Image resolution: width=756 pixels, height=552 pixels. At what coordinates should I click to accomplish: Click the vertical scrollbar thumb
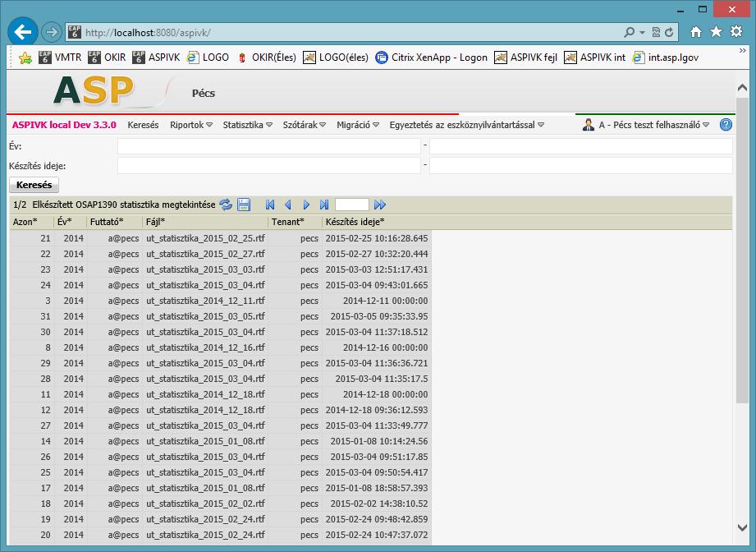[743, 250]
